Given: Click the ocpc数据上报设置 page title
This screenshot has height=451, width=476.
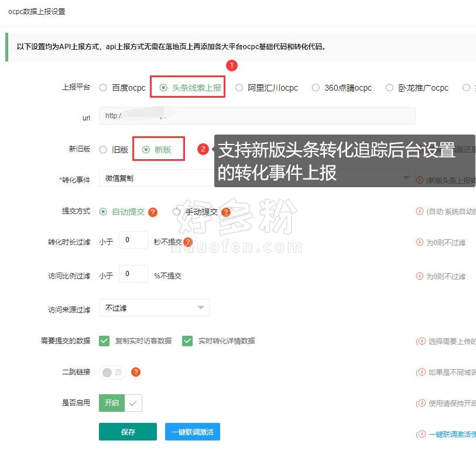Looking at the screenshot, I should click(37, 12).
